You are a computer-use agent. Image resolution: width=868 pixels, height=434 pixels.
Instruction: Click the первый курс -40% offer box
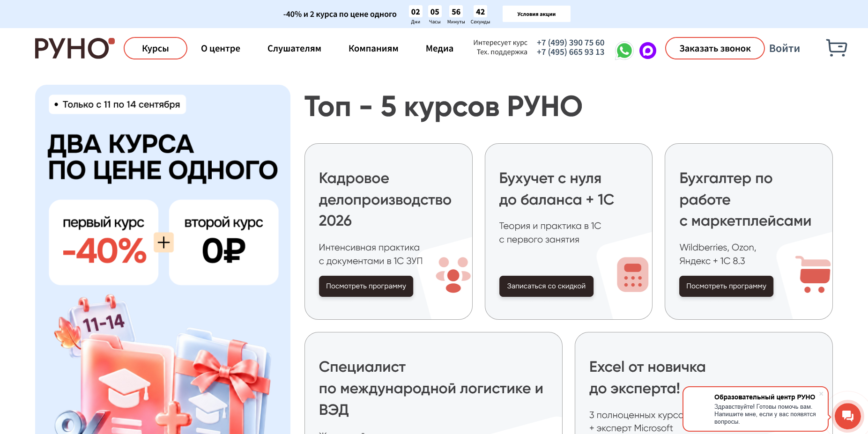point(104,243)
